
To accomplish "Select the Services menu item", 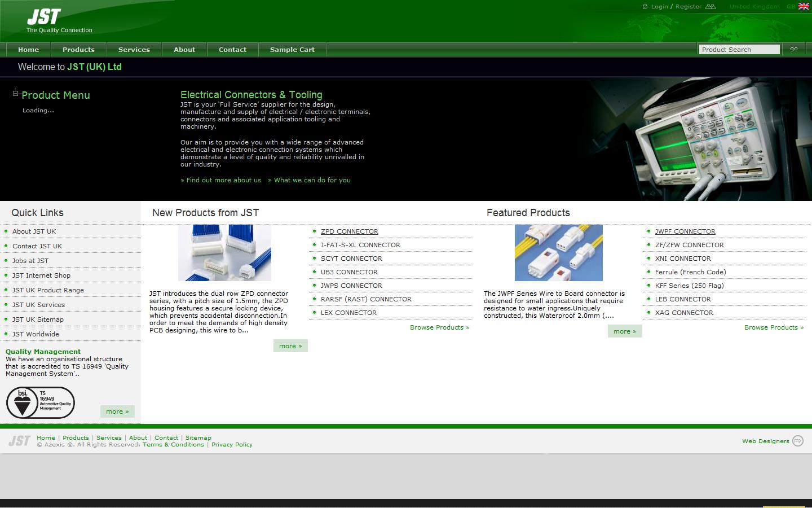I will [x=134, y=50].
